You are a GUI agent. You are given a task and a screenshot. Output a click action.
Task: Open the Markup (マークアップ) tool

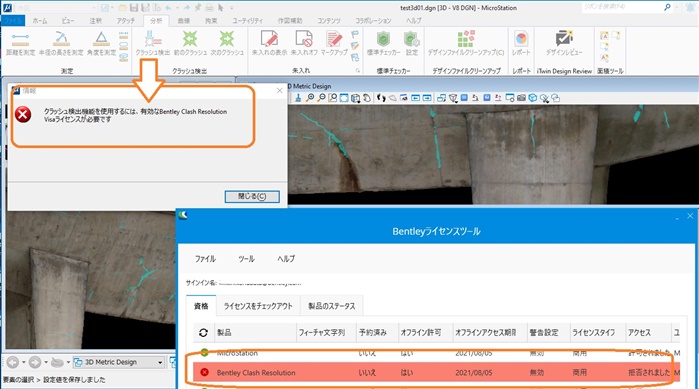point(334,43)
